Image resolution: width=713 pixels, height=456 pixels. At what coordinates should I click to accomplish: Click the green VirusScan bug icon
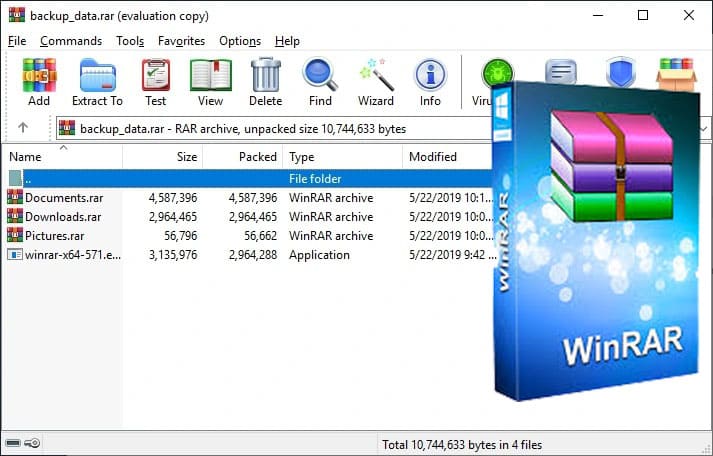497,72
